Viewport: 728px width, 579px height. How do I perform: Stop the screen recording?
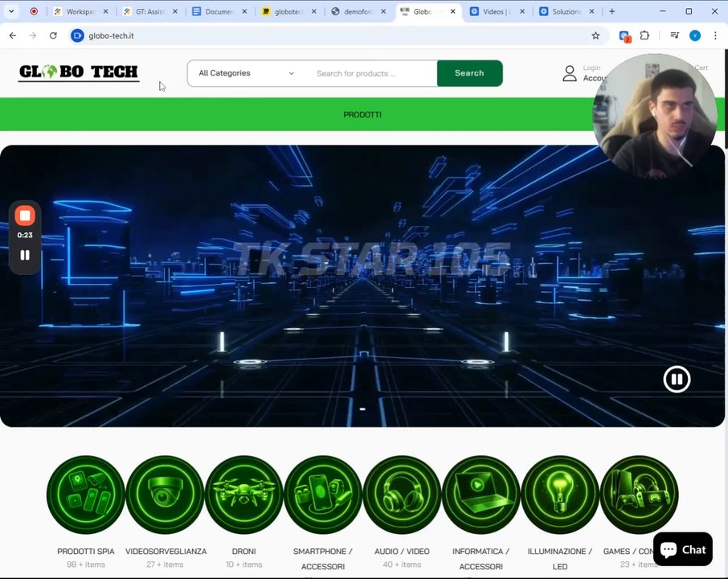click(x=25, y=216)
